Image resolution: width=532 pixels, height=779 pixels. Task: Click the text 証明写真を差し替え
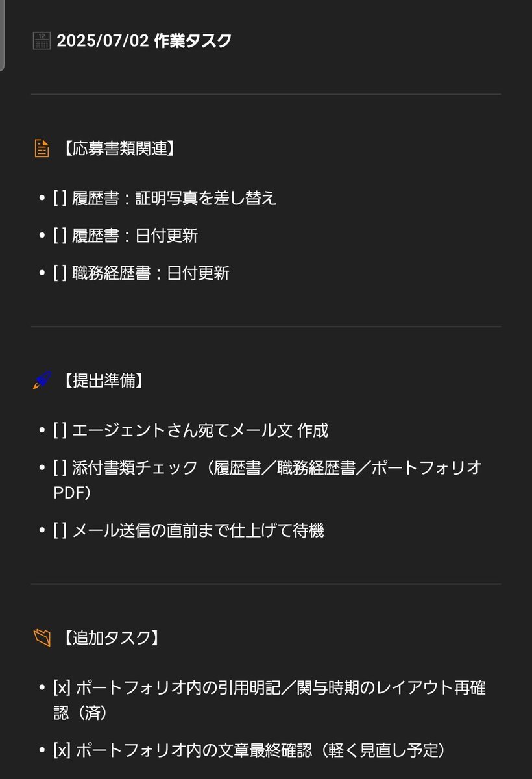(206, 199)
